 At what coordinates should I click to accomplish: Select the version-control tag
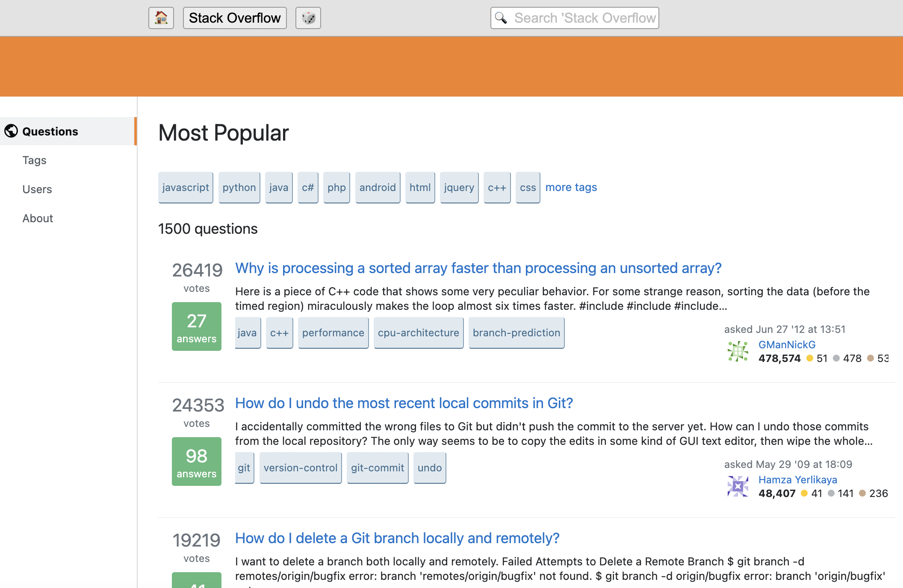tap(301, 468)
